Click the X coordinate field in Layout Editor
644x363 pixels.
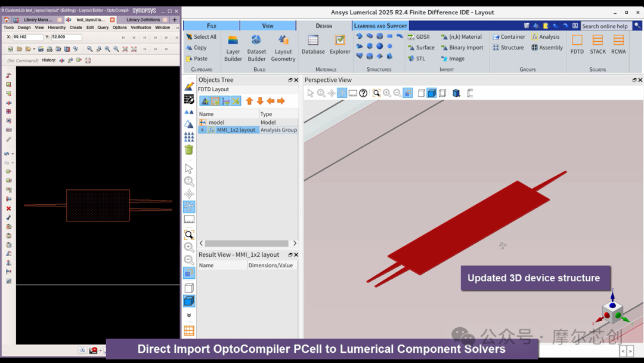point(27,37)
